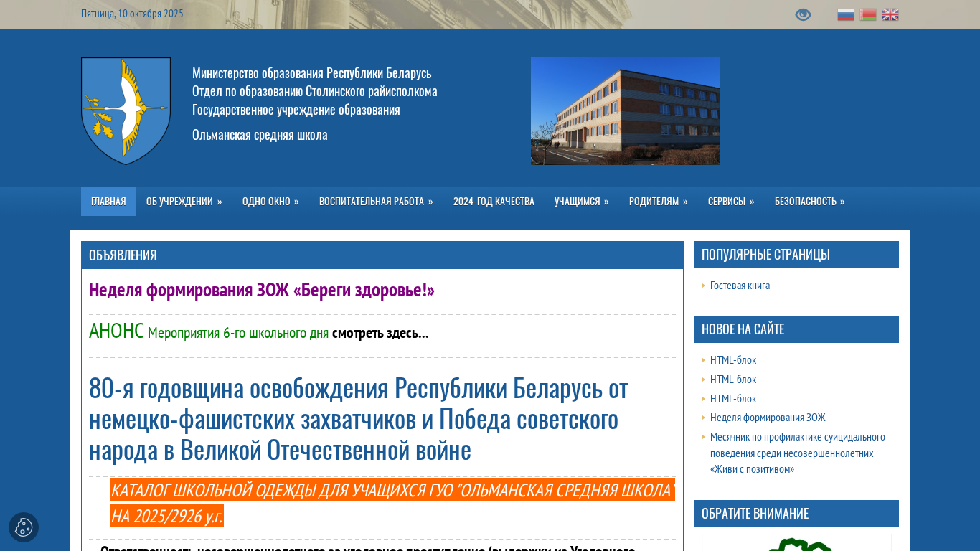980x551 pixels.
Task: Click the 'смотреть здесь...' link
Action: coord(380,333)
